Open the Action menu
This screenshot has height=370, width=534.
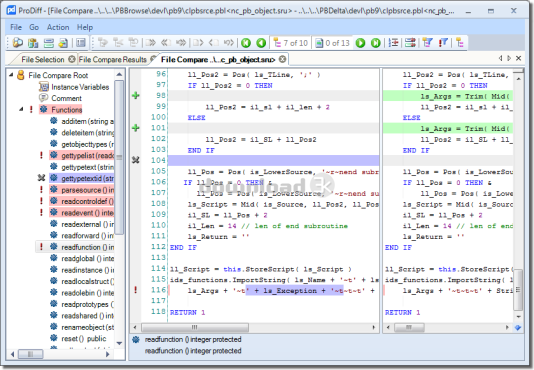click(58, 27)
